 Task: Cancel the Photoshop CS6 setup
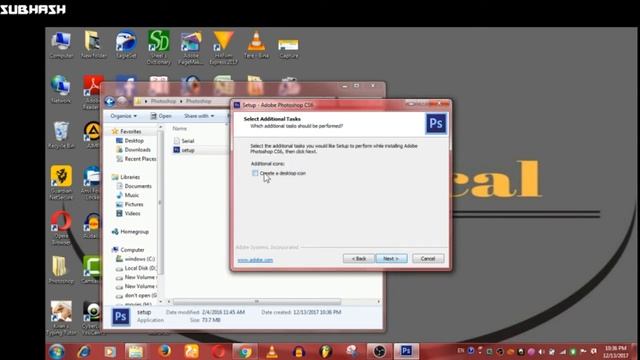(x=428, y=258)
